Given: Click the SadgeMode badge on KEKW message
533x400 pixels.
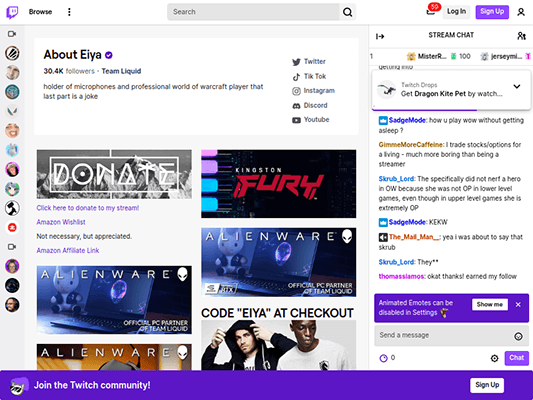Looking at the screenshot, I should tap(383, 223).
